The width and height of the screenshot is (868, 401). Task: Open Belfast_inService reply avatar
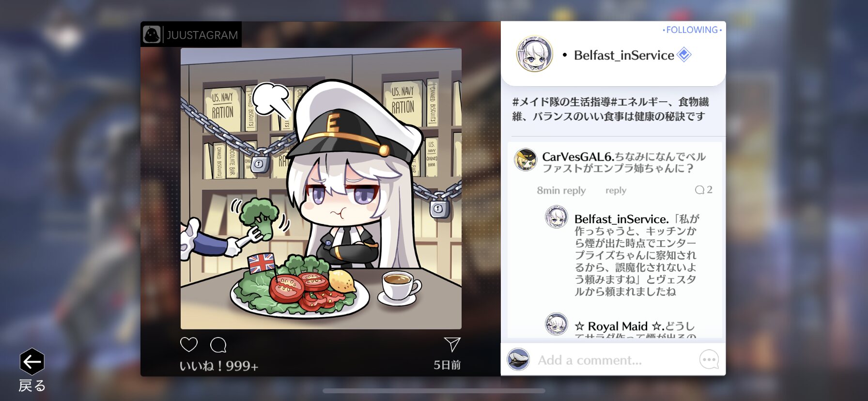(556, 217)
